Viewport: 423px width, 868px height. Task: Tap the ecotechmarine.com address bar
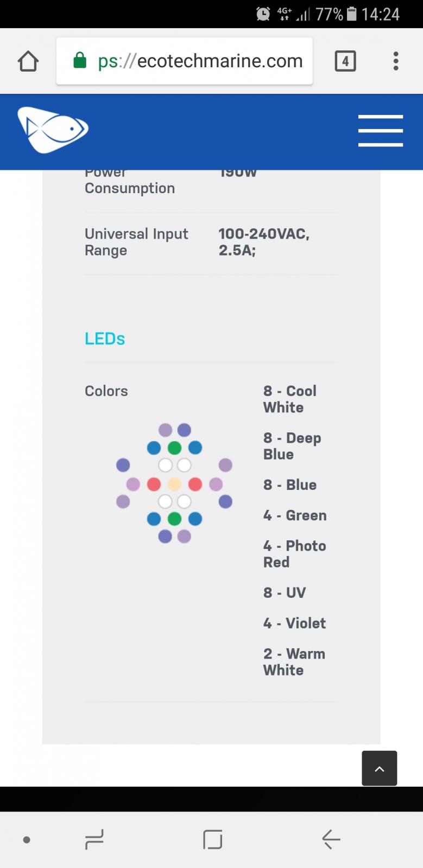point(185,61)
